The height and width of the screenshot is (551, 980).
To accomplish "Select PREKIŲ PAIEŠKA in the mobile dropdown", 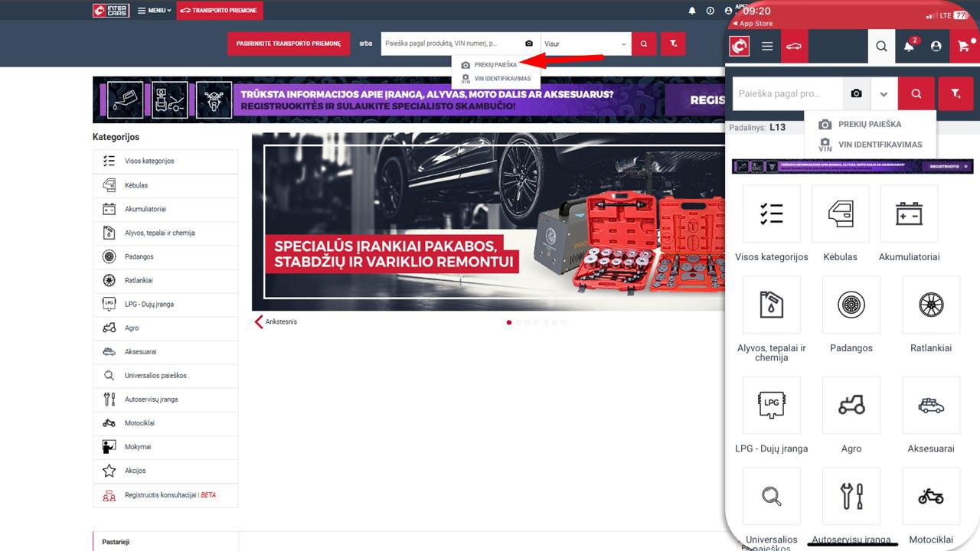I will tap(870, 124).
